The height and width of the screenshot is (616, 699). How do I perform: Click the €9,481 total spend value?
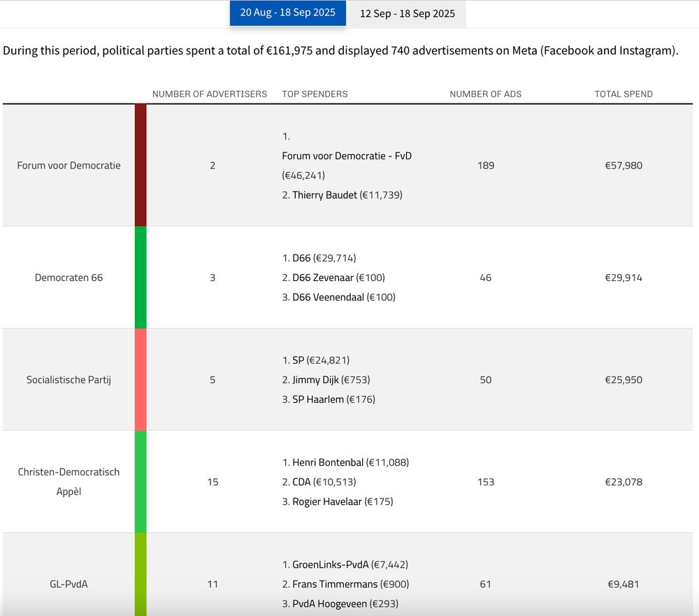(x=624, y=584)
